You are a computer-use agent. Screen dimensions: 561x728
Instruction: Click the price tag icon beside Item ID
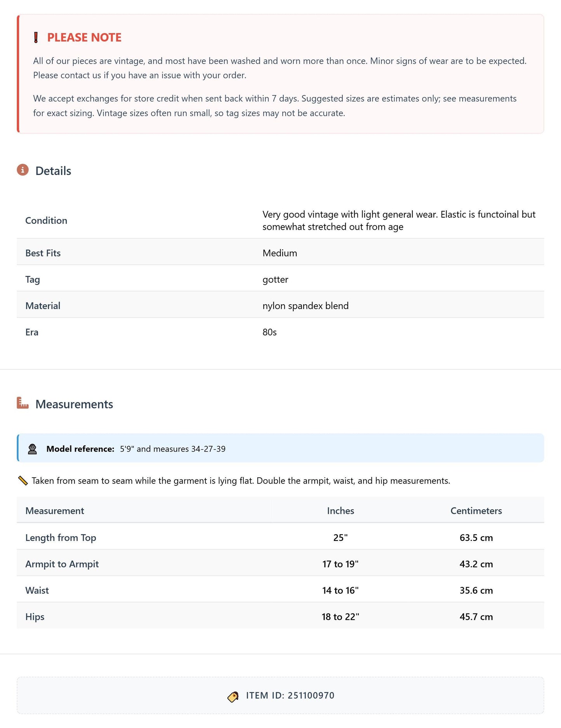pos(233,697)
